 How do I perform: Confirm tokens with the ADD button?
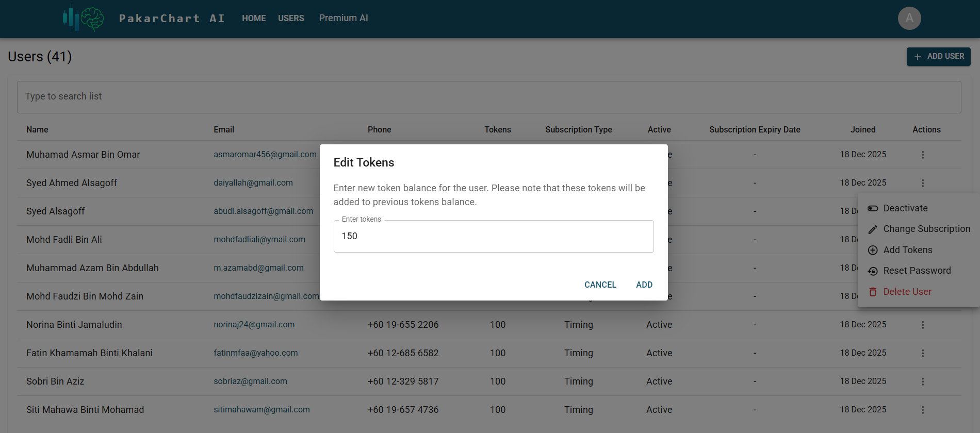644,285
